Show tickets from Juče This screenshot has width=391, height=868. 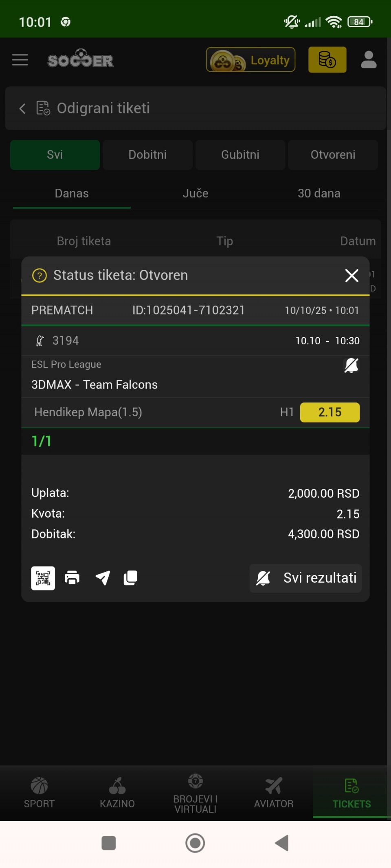click(x=195, y=193)
